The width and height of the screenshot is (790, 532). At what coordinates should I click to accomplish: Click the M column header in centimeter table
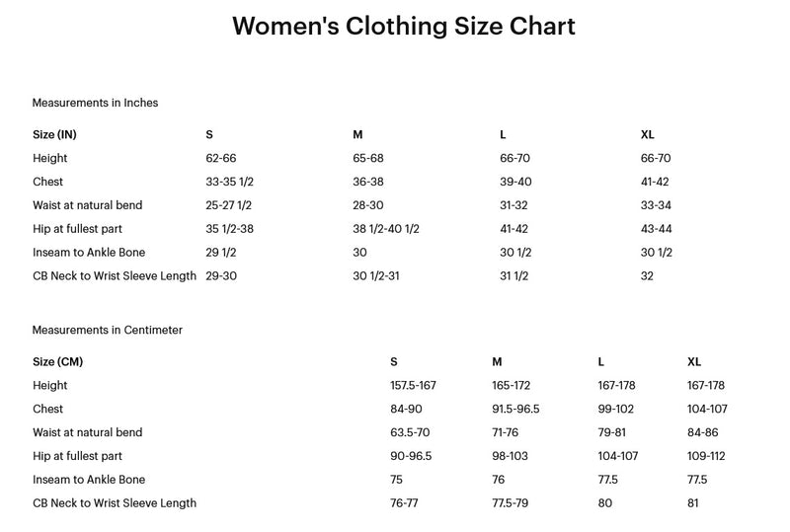(x=497, y=362)
